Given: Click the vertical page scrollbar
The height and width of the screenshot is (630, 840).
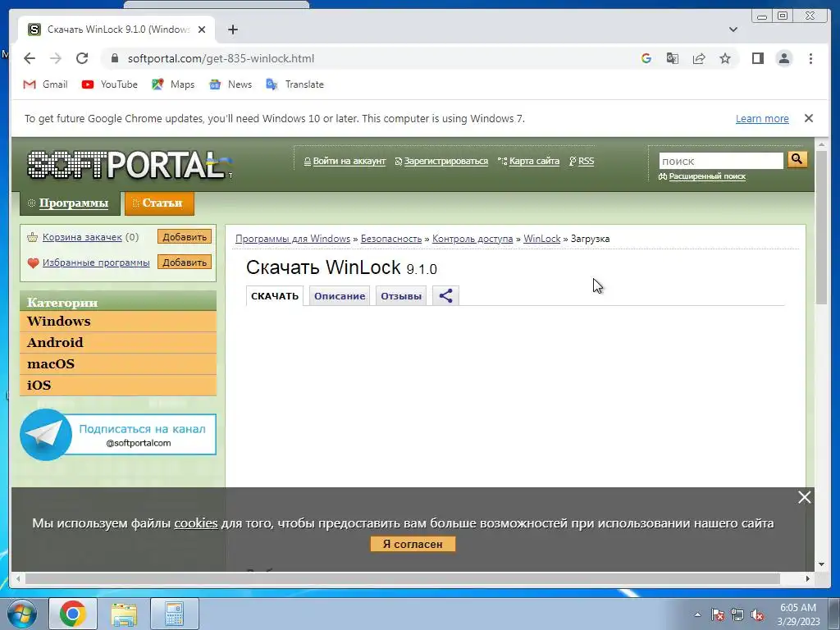Looking at the screenshot, I should point(821,227).
